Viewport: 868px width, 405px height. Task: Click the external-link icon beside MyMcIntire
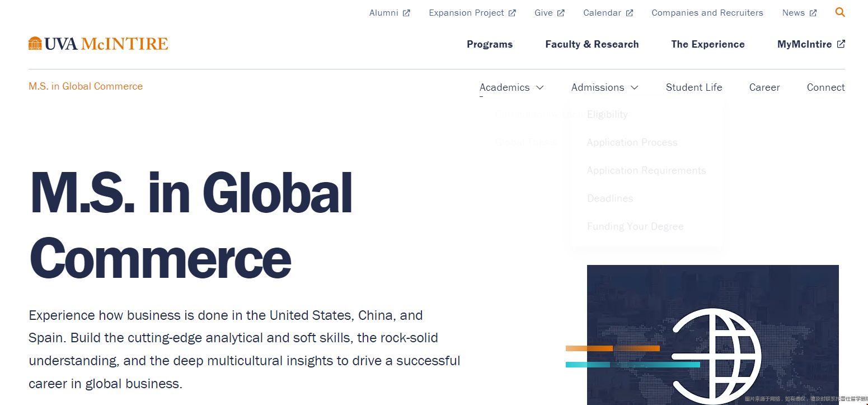pos(841,44)
